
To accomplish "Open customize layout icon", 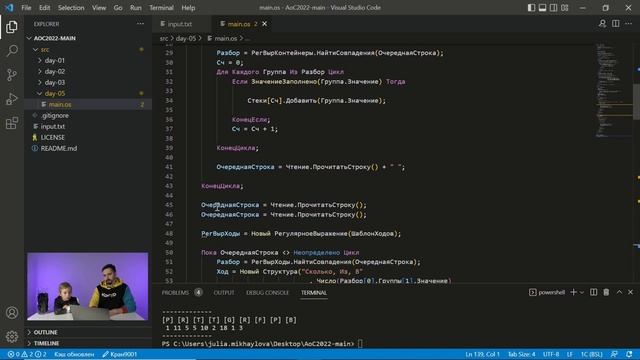I will [x=565, y=8].
